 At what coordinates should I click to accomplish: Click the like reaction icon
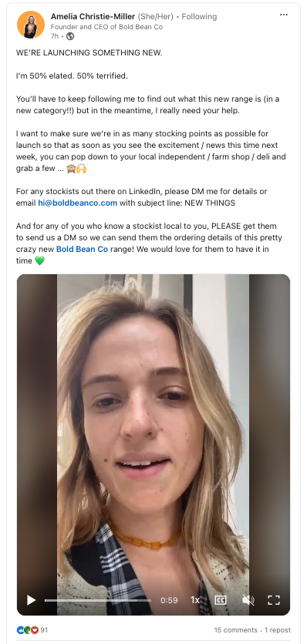(20, 629)
